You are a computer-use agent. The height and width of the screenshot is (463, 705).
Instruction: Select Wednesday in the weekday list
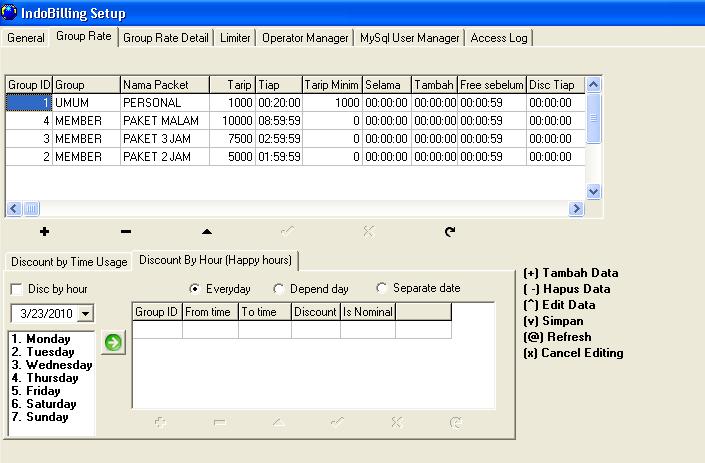pyautogui.click(x=52, y=365)
